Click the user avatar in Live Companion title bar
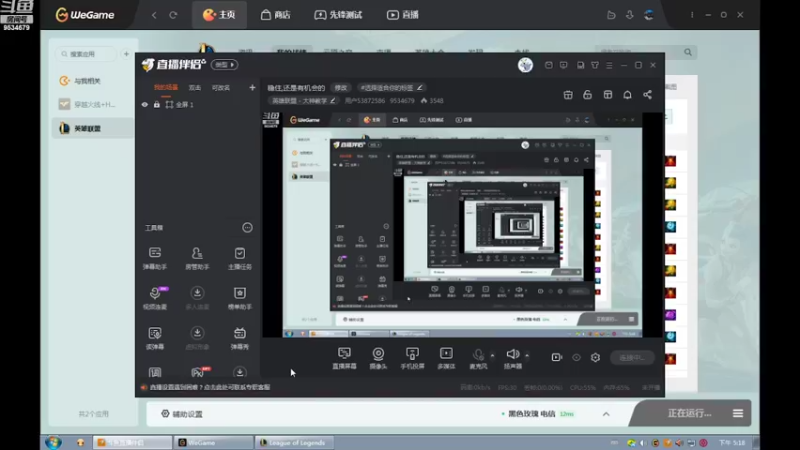The height and width of the screenshot is (450, 800). click(x=525, y=65)
